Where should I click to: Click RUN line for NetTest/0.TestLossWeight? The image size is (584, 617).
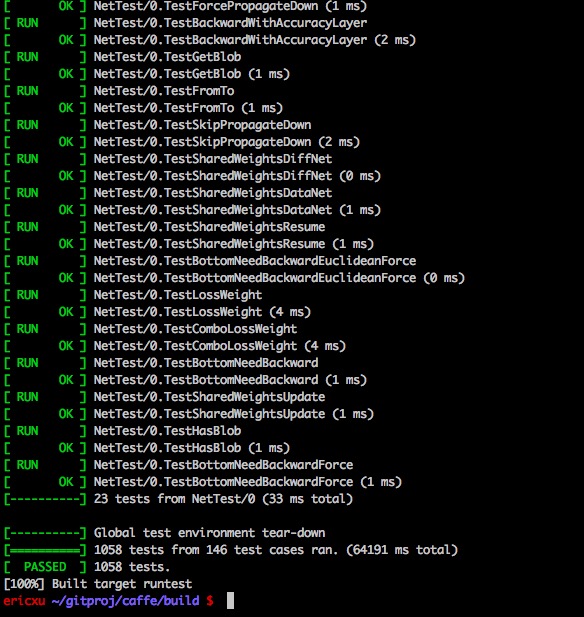(133, 295)
